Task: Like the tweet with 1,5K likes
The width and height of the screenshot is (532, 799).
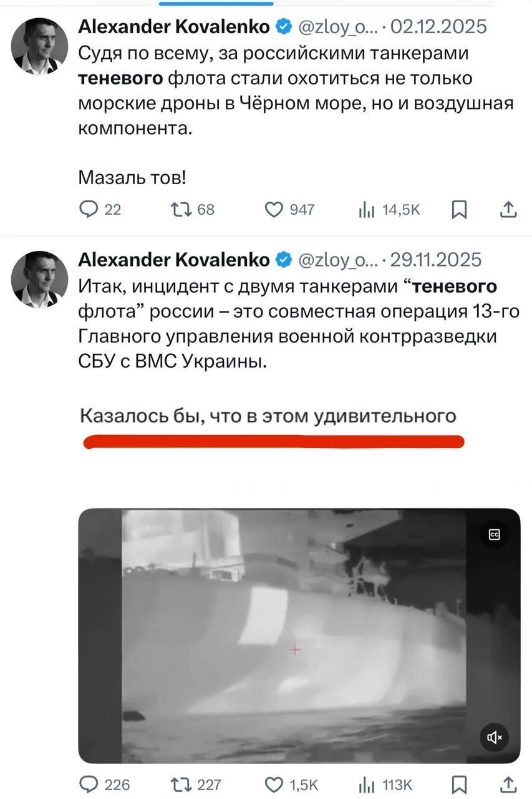Action: pos(292,784)
